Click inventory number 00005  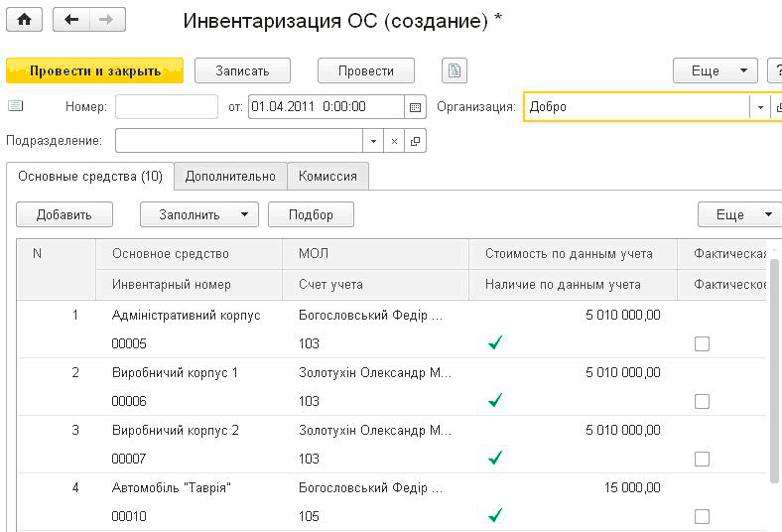click(x=129, y=343)
